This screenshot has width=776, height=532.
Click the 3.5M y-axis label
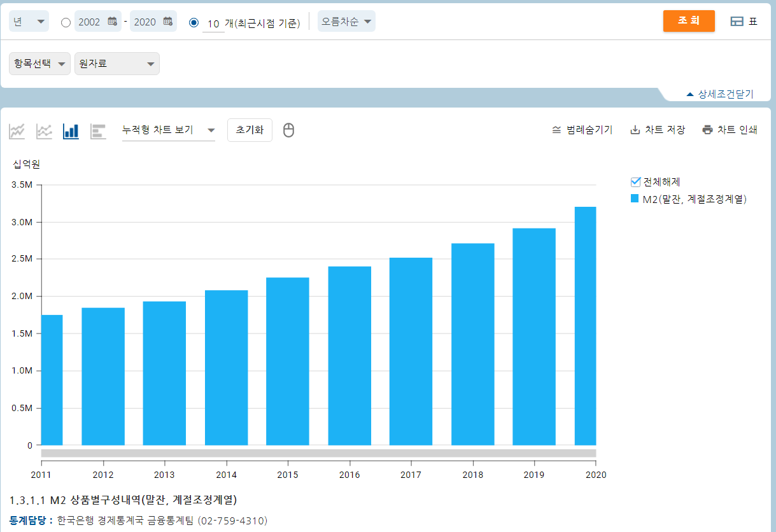pos(22,185)
